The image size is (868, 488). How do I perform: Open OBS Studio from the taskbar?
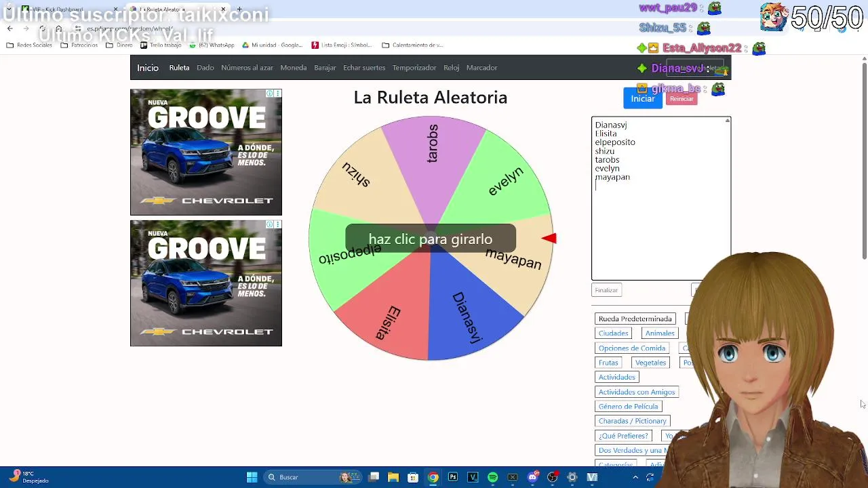point(552,477)
